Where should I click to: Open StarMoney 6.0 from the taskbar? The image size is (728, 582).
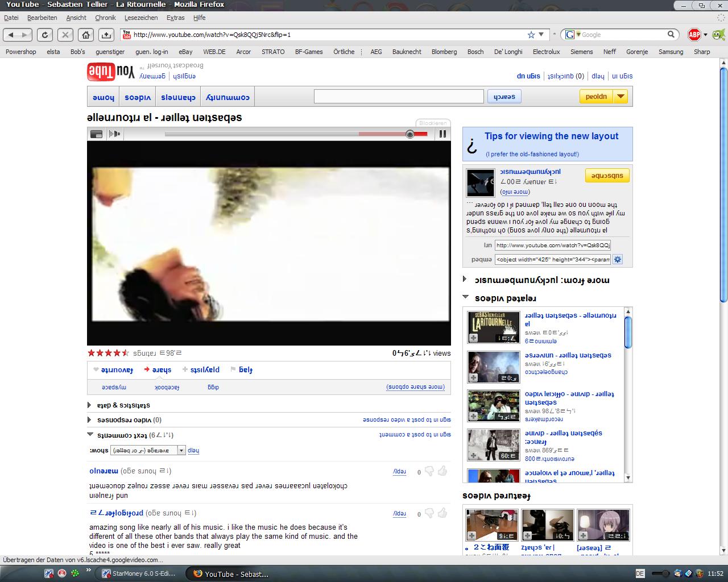coord(139,573)
